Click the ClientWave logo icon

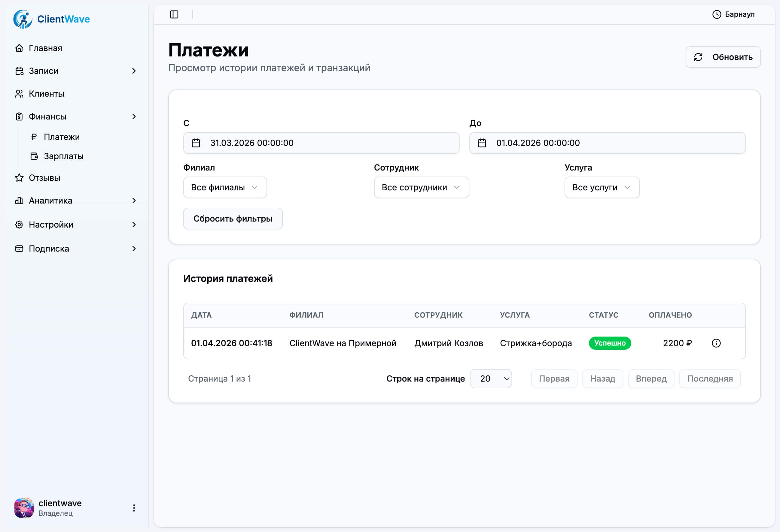tap(23, 19)
